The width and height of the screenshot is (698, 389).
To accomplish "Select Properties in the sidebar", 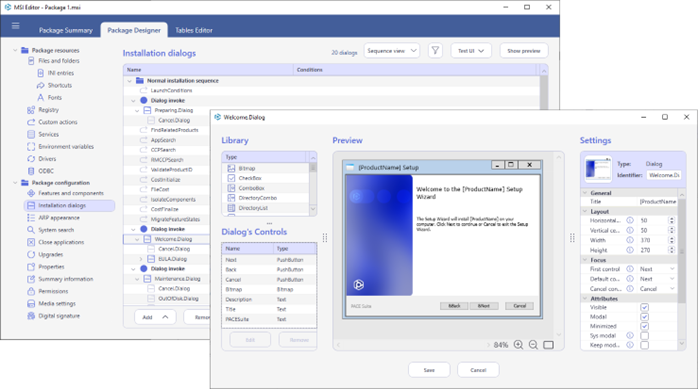I will [51, 267].
